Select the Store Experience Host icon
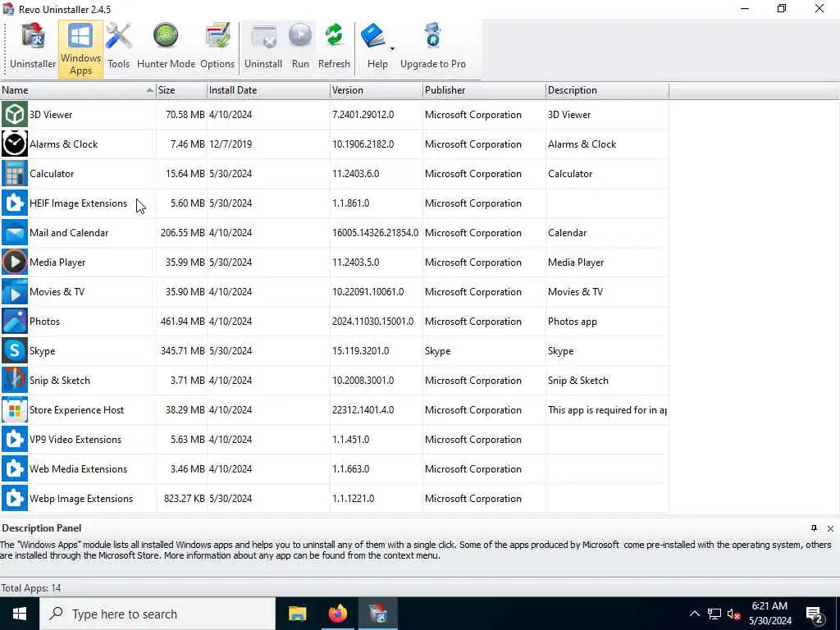The height and width of the screenshot is (630, 840). pyautogui.click(x=15, y=410)
